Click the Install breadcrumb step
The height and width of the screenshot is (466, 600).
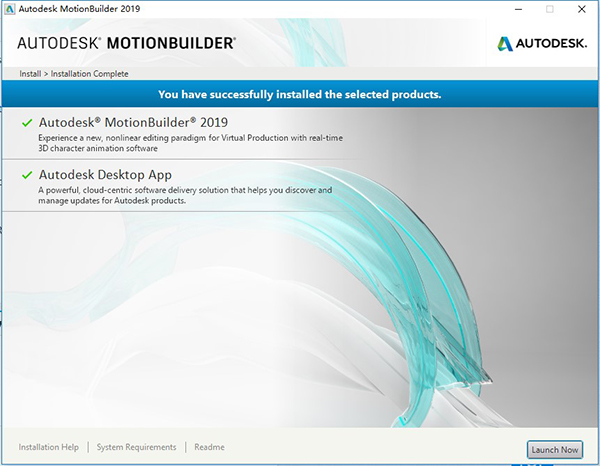[x=30, y=74]
